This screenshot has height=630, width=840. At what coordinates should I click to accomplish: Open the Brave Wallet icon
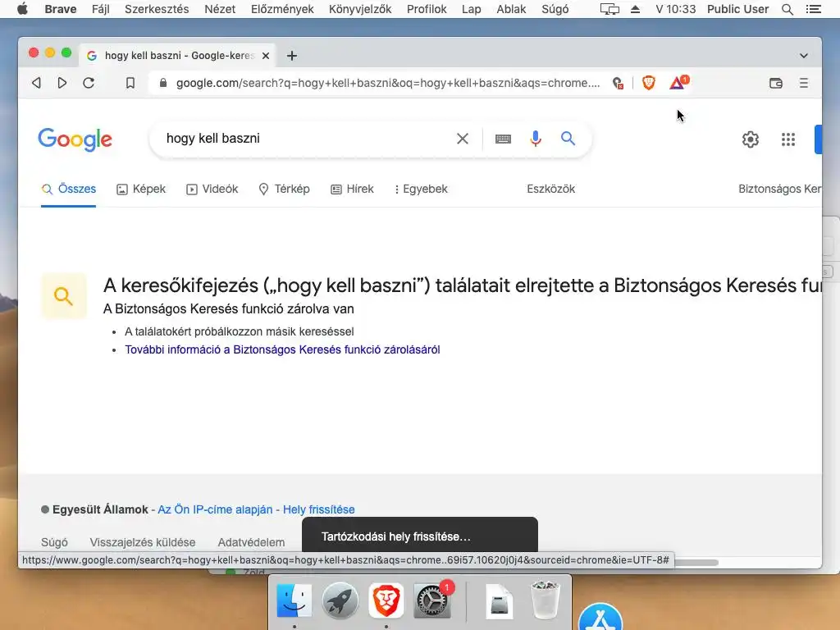776,83
